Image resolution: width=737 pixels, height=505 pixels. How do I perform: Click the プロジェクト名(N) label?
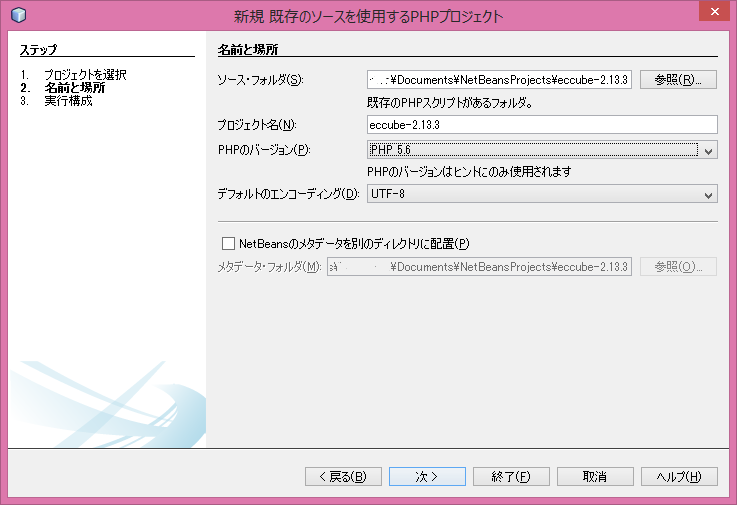257,125
